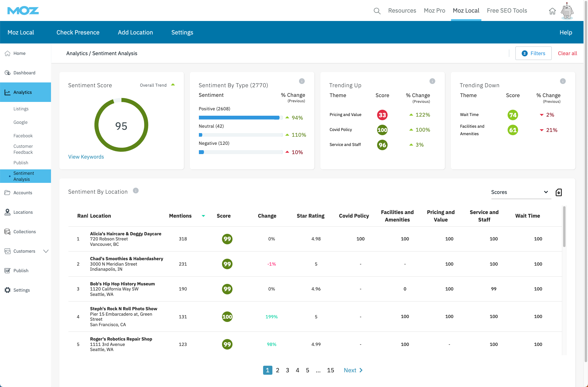The height and width of the screenshot is (387, 588).
Task: Expand the Customers sidebar section chevron
Action: 46,251
